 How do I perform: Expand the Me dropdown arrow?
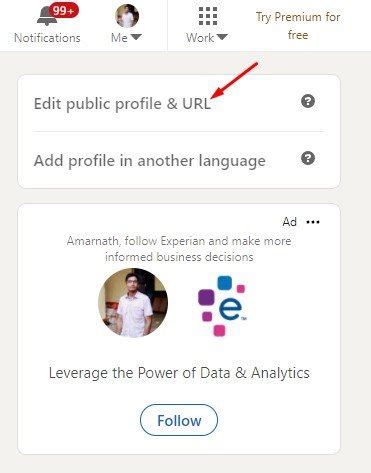(x=136, y=37)
